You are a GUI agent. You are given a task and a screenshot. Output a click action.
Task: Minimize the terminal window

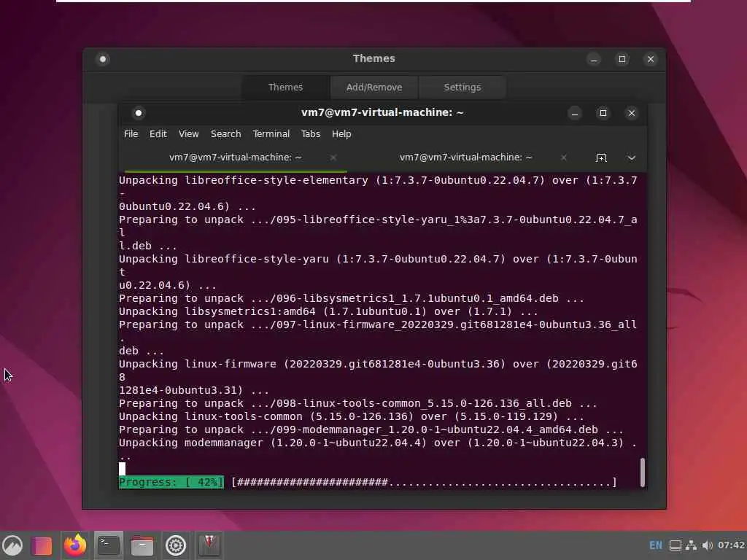click(x=575, y=113)
